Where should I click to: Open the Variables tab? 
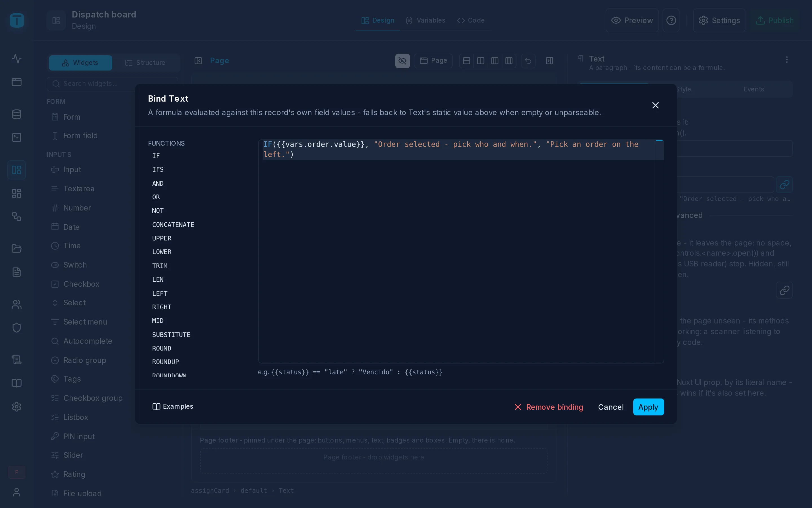tap(425, 20)
